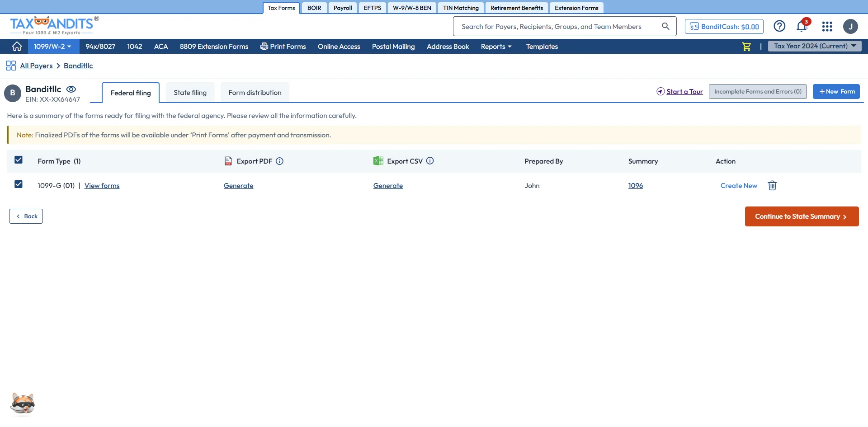
Task: Click the 'John' Prepared By cell
Action: (532, 185)
